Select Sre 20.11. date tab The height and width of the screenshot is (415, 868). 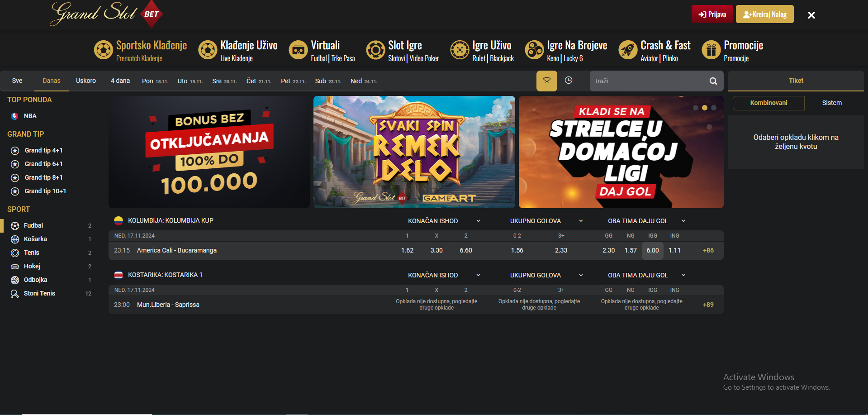coord(224,81)
